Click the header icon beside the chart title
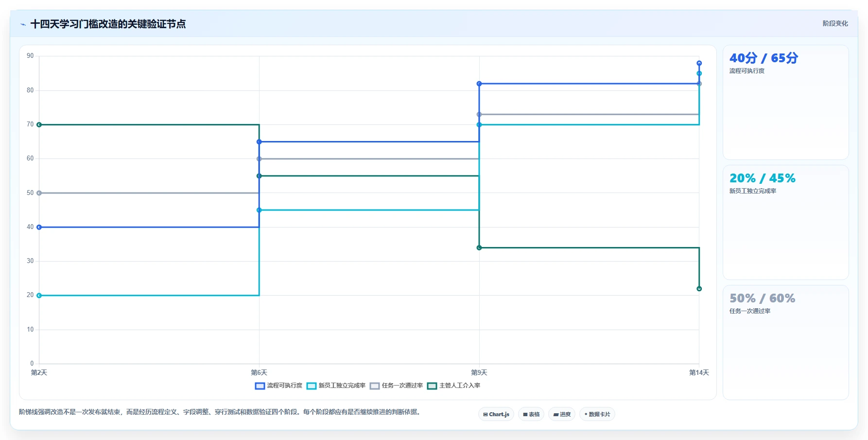The width and height of the screenshot is (868, 440). (23, 24)
